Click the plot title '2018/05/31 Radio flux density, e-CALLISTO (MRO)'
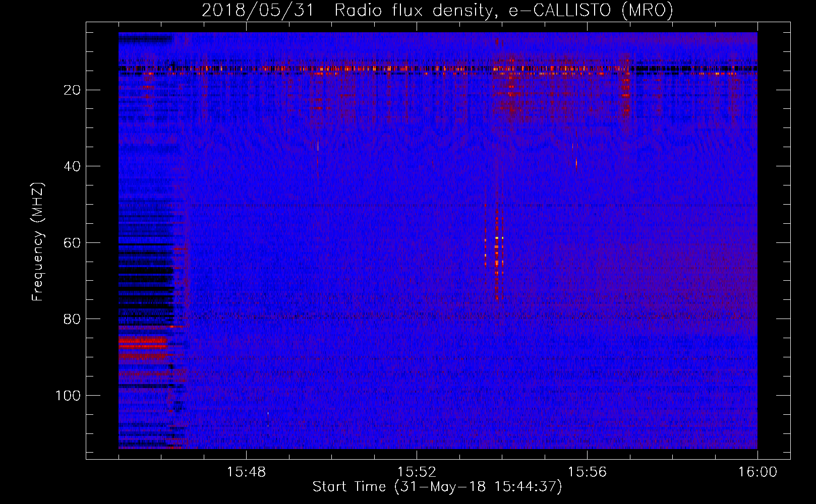 [437, 10]
